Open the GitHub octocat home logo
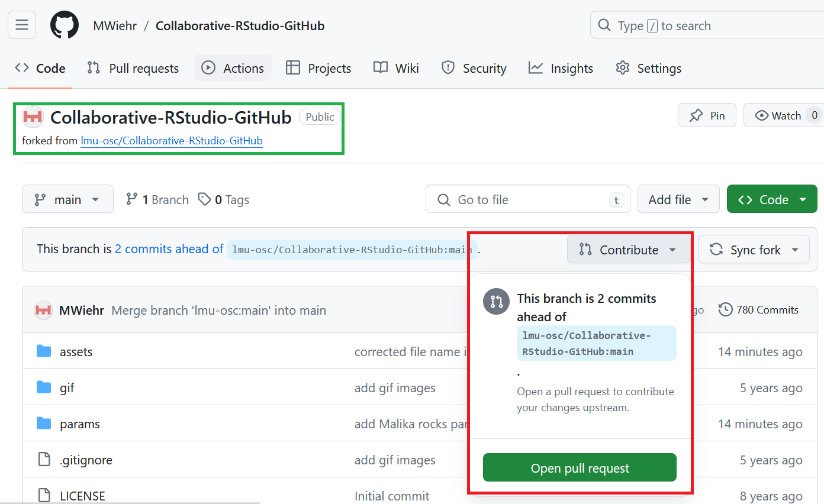824x504 pixels. coord(64,25)
